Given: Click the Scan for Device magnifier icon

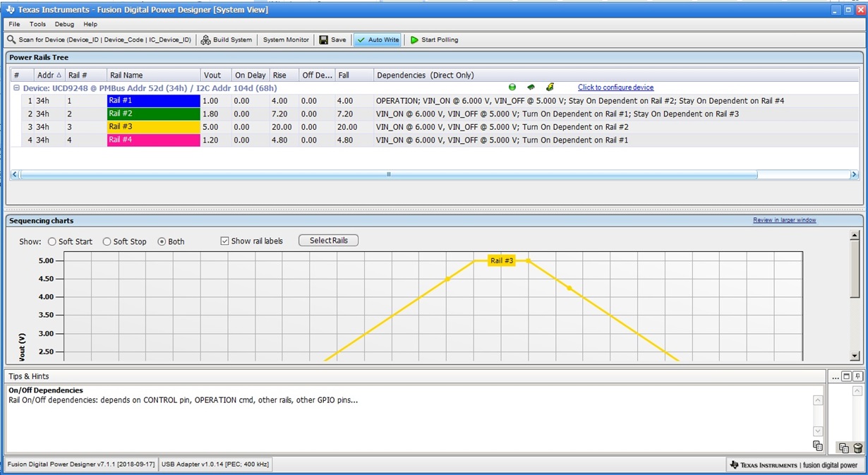Looking at the screenshot, I should pyautogui.click(x=11, y=40).
